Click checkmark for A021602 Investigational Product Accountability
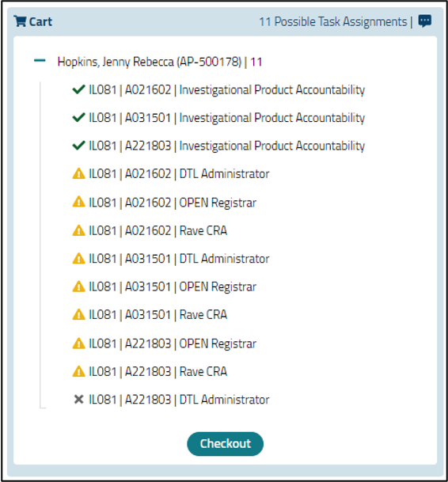The height and width of the screenshot is (482, 448). pyautogui.click(x=78, y=89)
